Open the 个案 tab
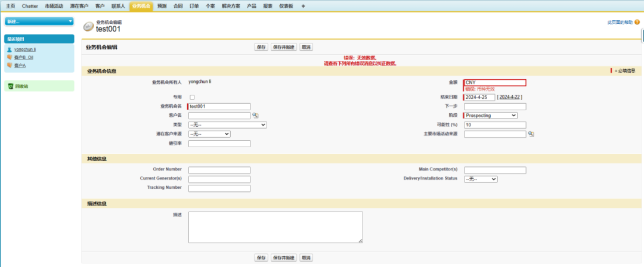 210,6
